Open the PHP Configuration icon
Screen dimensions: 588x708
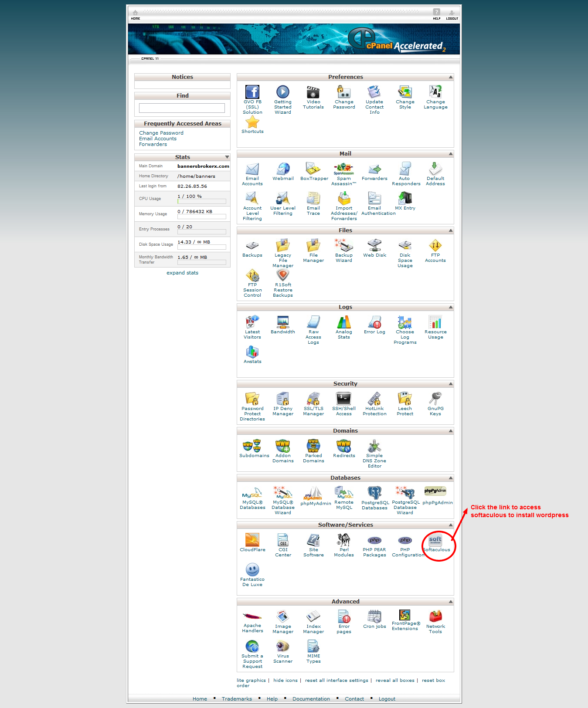click(405, 540)
